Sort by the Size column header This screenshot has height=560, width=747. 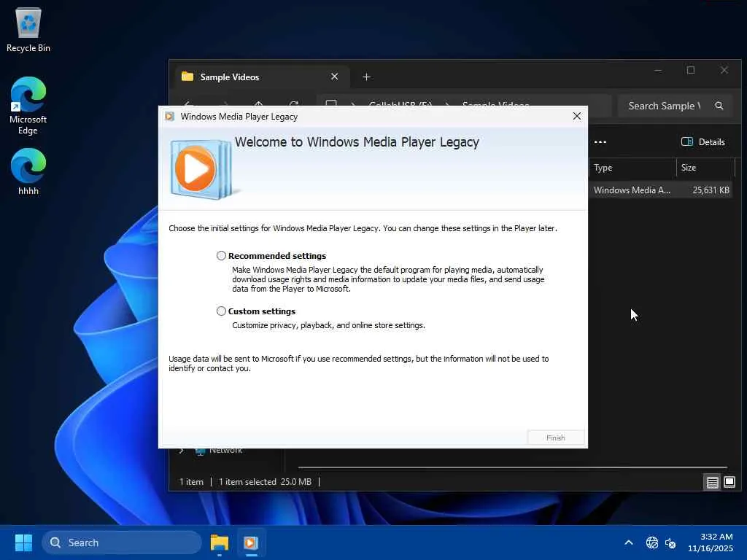point(705,168)
